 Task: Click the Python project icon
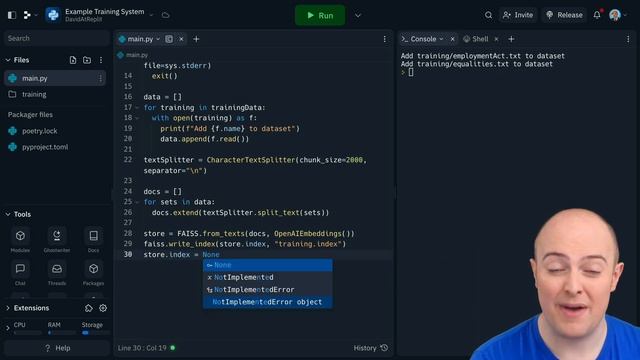coord(53,15)
